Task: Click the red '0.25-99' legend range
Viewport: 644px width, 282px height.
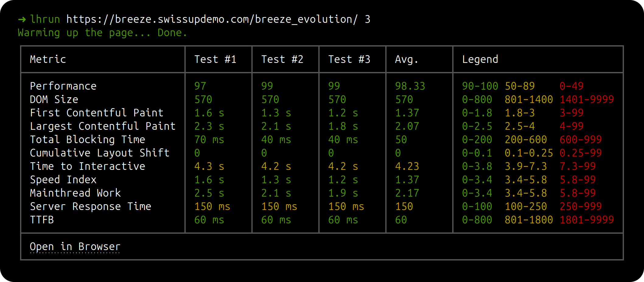Action: 581,153
